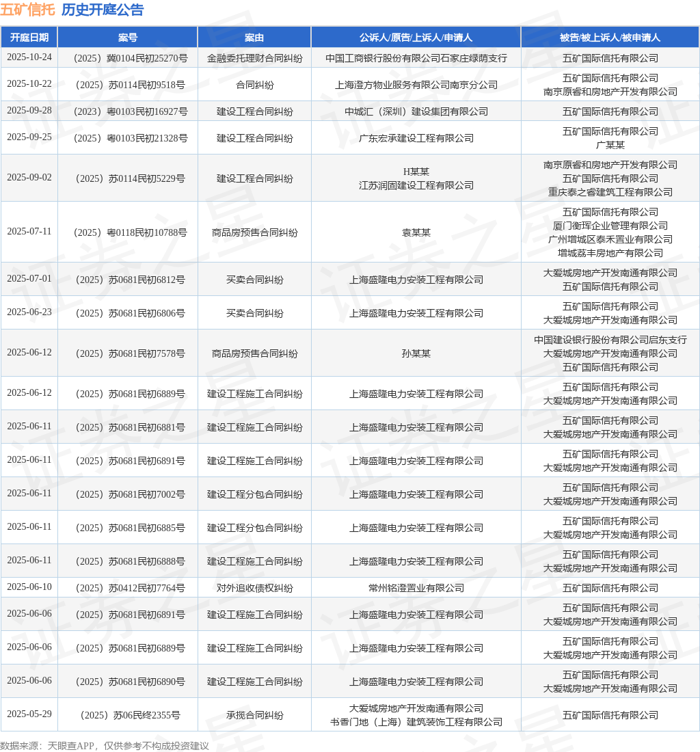Image resolution: width=700 pixels, height=752 pixels.
Task: Click the 被告/被上诉人/被申请人 column header
Action: point(610,38)
